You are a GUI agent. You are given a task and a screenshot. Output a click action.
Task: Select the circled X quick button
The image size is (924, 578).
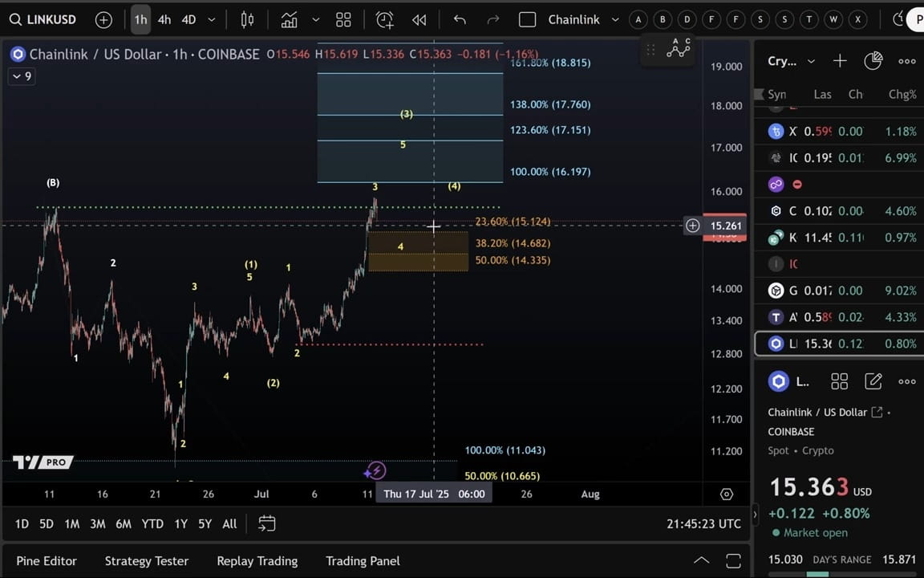(858, 19)
